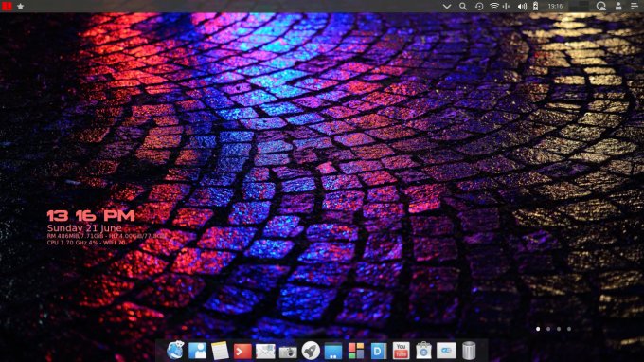Open the contacts dock icon
This screenshot has height=362, width=644.
198,351
